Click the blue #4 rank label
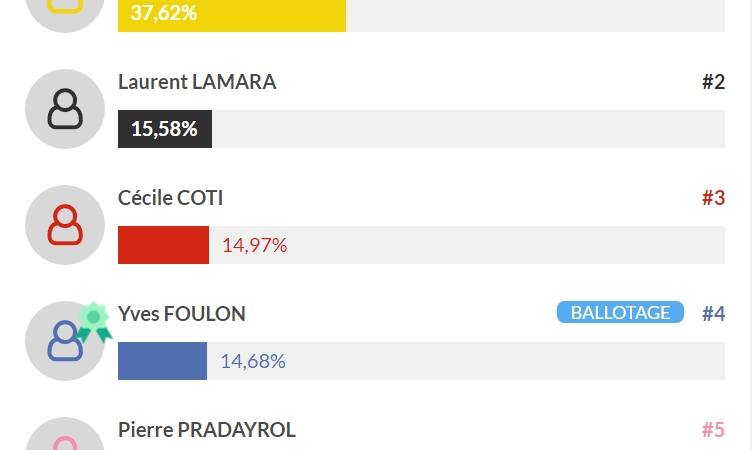The image size is (752, 450). [713, 314]
